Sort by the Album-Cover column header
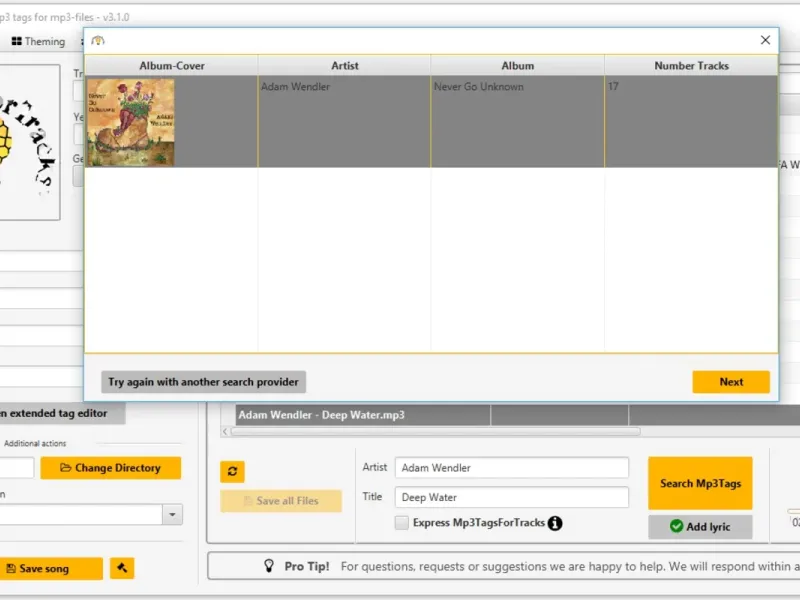 171,66
